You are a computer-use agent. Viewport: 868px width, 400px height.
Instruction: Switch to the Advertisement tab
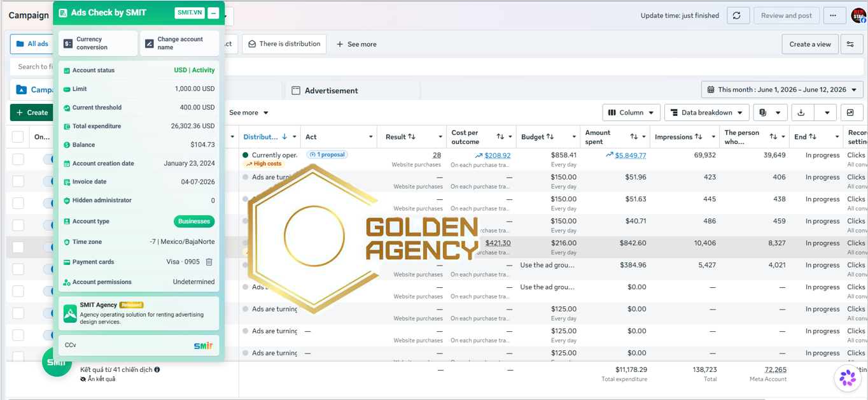[x=353, y=90]
